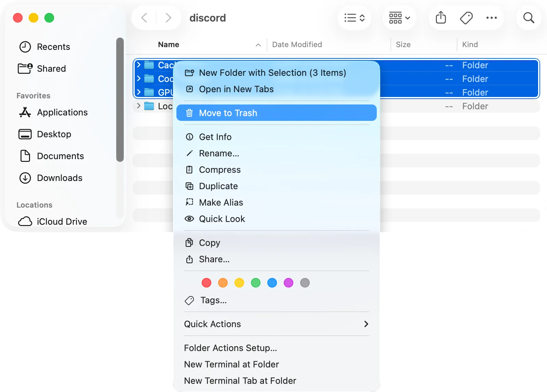Choose Compress from the context menu

(276, 170)
